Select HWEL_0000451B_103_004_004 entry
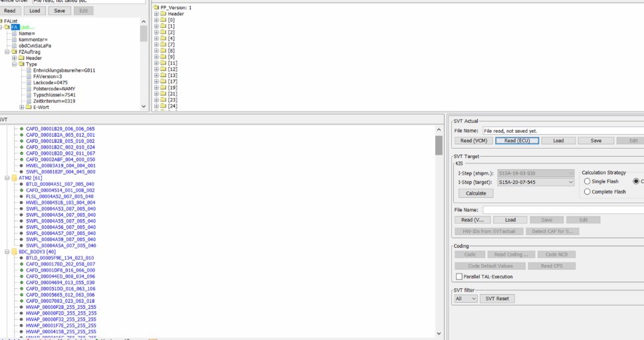This screenshot has height=340, width=644. click(60, 203)
